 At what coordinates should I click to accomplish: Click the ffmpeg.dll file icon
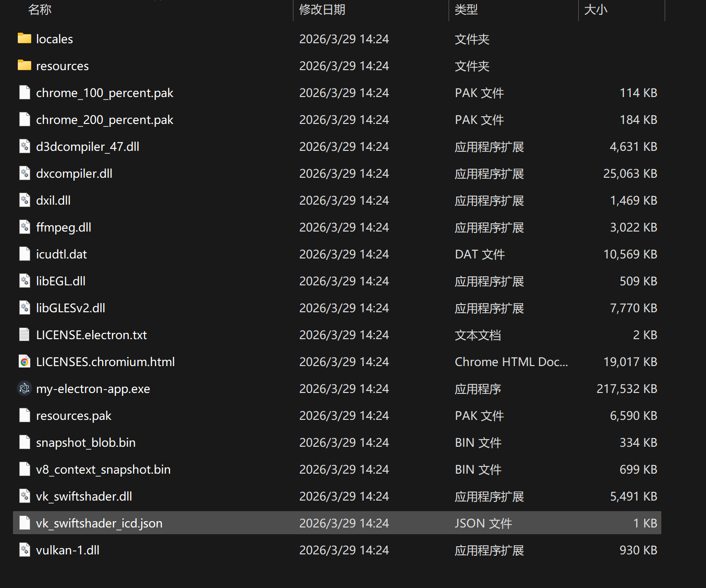[24, 227]
